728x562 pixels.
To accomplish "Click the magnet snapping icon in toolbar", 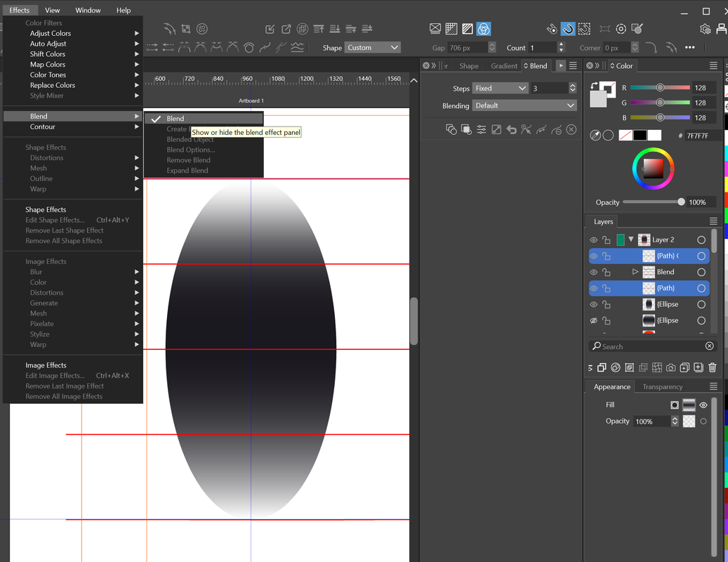I will point(568,29).
